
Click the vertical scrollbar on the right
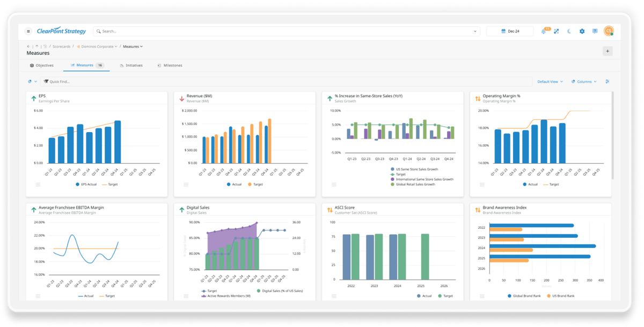612,134
